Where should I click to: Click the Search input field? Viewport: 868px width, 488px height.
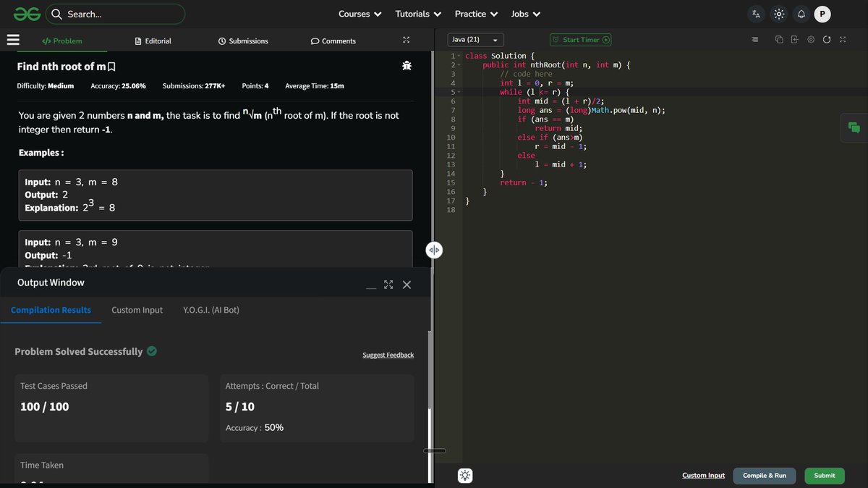pos(116,14)
